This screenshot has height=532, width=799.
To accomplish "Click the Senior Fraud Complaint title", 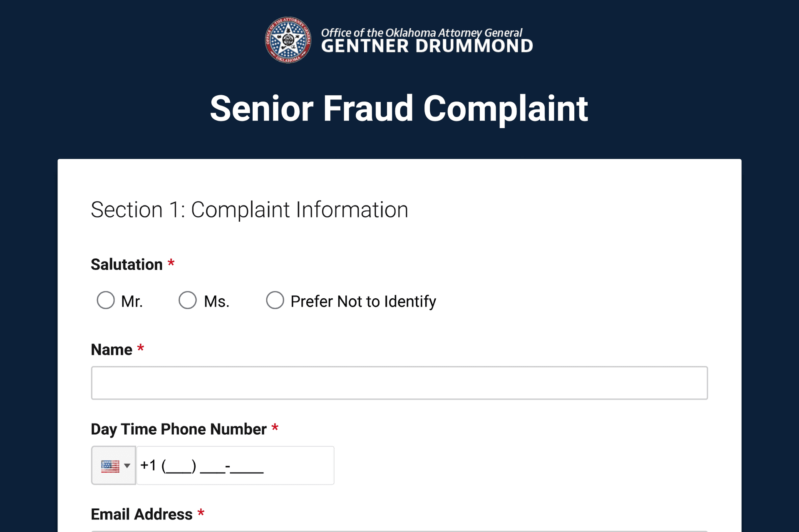I will pos(399,108).
